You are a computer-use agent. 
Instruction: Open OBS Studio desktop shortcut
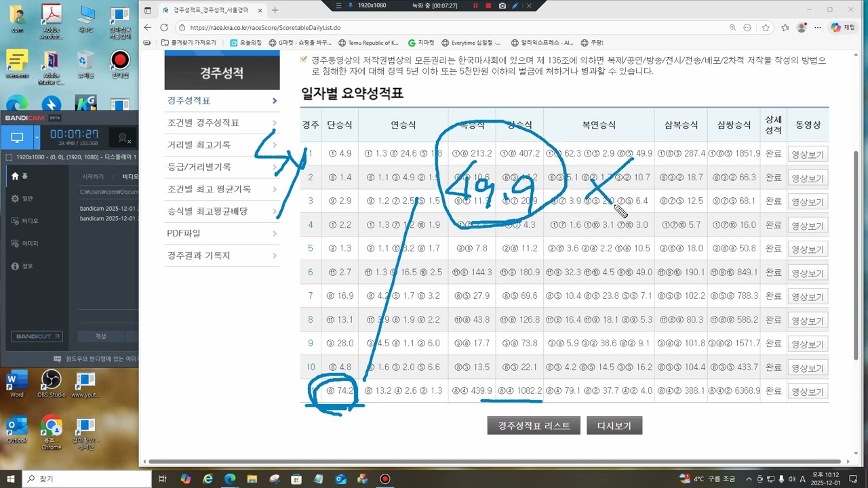point(51,384)
